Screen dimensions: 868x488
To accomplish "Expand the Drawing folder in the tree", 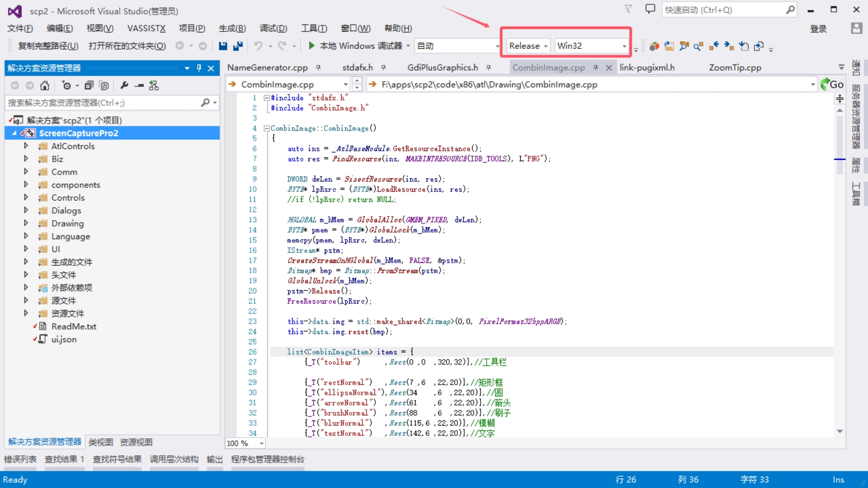I will coord(25,223).
